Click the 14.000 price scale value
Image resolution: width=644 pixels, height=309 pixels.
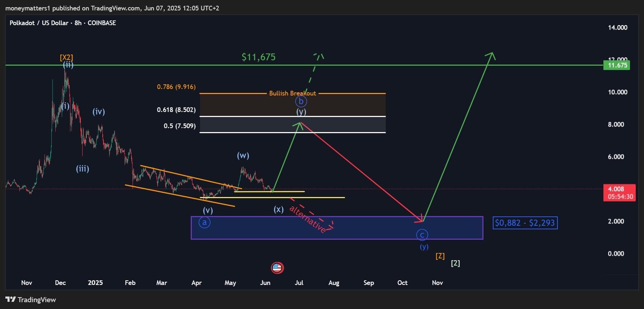617,28
